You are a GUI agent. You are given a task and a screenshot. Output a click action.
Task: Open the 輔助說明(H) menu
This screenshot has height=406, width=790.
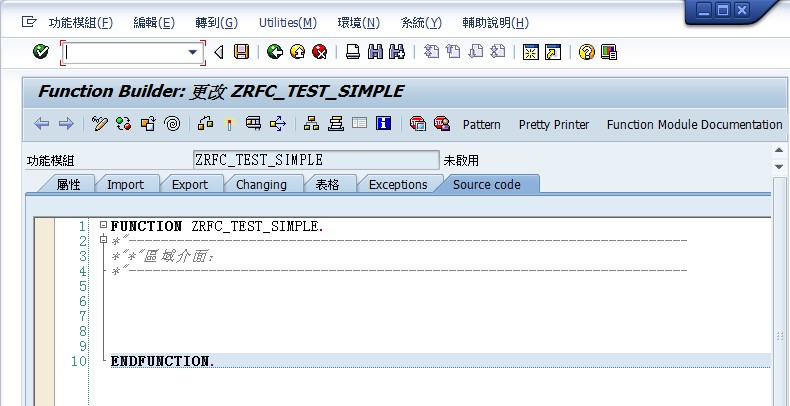[x=495, y=23]
